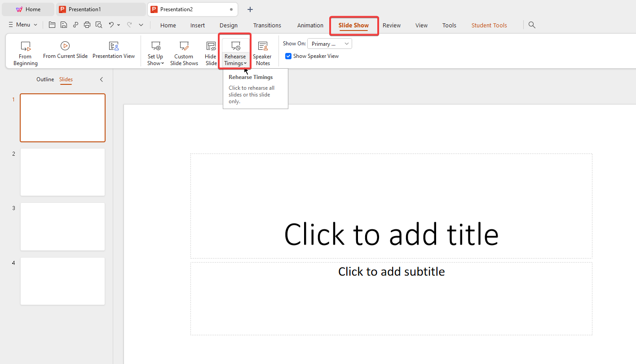Start slideshow From Current Slide
This screenshot has width=636, height=364.
coord(65,51)
